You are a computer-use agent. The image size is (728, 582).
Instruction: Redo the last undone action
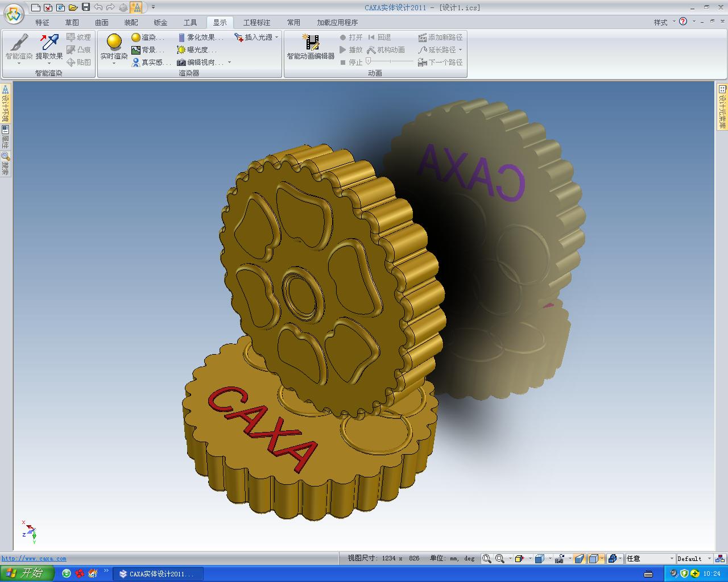(x=111, y=7)
